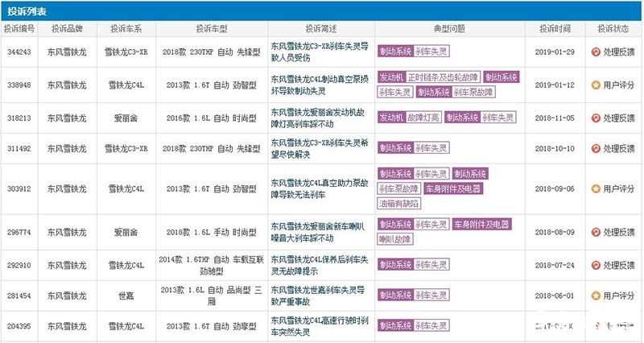
Task: Open complaint C4L保养后刹车失灵无故障提示
Action: point(320,266)
